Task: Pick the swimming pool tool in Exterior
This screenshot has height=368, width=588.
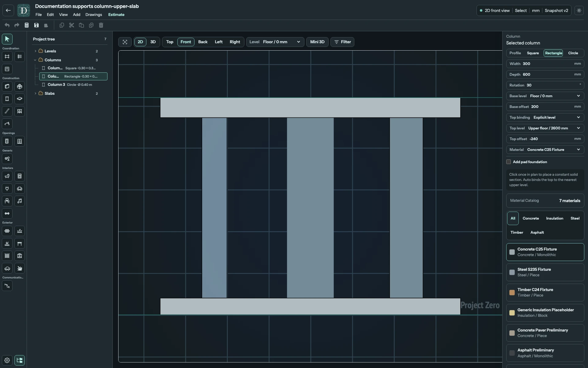Action: (x=7, y=243)
